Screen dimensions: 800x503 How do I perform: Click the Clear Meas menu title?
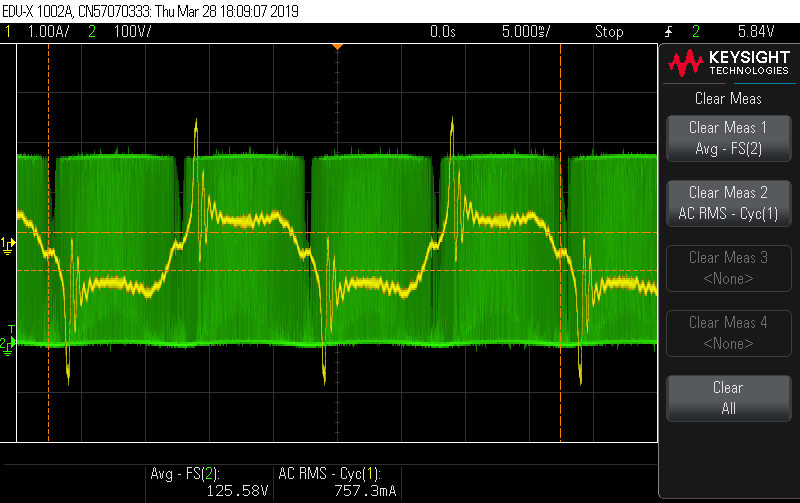tap(728, 98)
